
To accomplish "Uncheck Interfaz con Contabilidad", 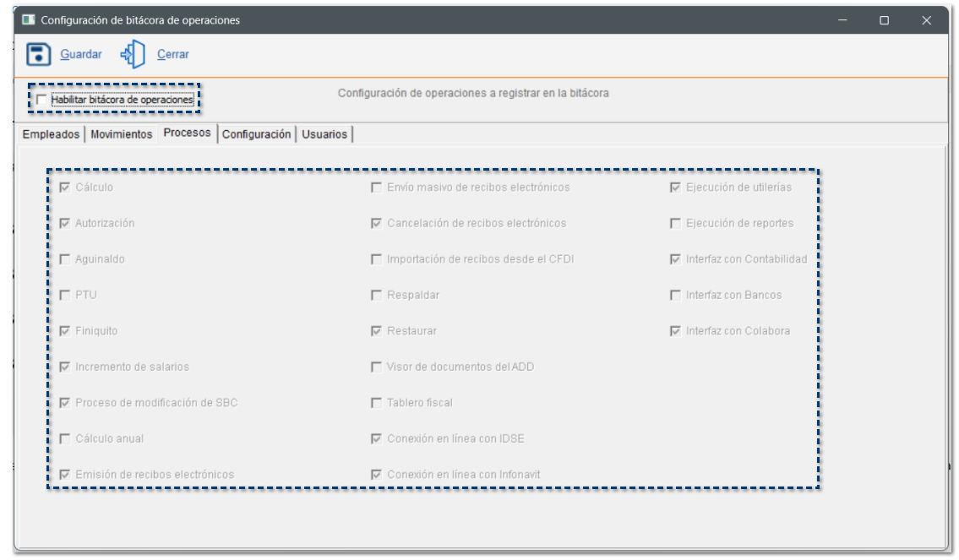I will [675, 259].
